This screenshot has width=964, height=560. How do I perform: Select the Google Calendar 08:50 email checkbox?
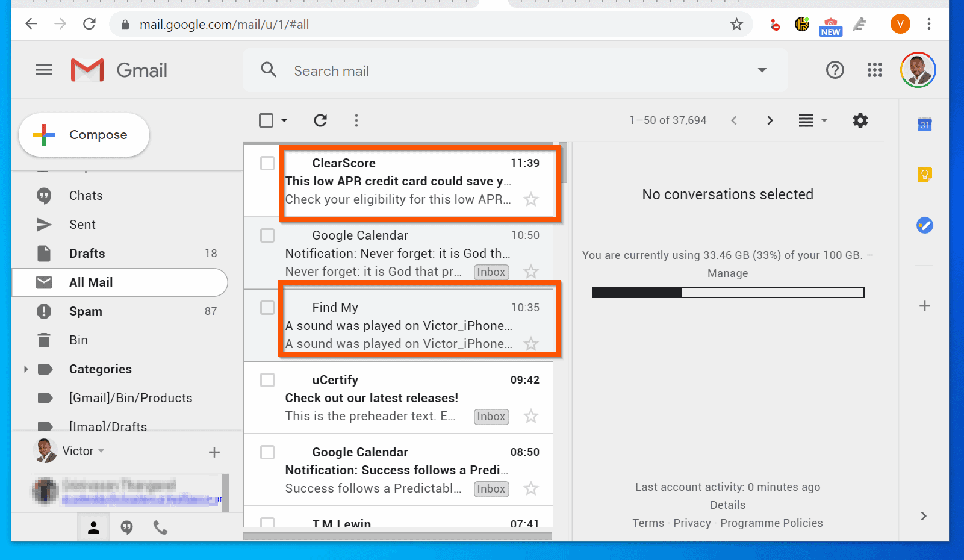(267, 452)
